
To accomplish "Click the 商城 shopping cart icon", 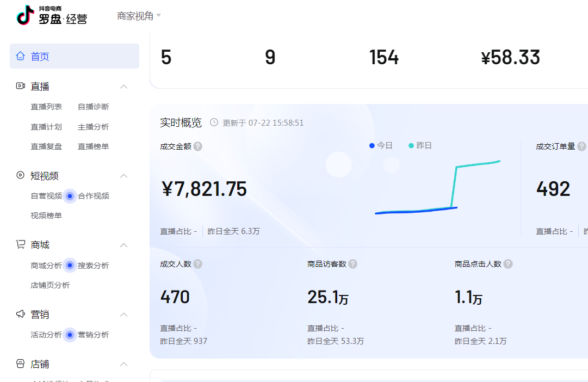I will pyautogui.click(x=21, y=245).
